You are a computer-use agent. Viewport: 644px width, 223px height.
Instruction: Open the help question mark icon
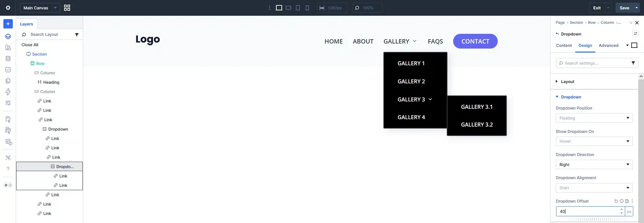pyautogui.click(x=8, y=169)
